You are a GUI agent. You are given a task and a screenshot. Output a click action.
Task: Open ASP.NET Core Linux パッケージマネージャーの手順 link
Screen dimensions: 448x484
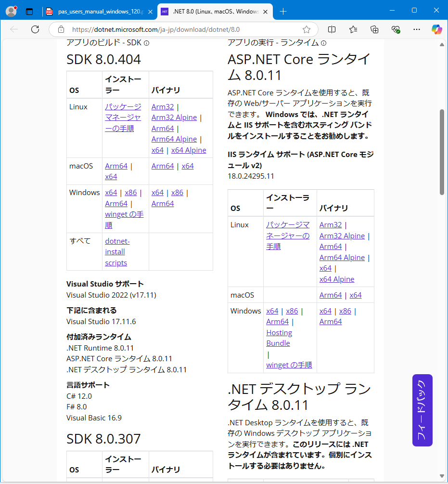[x=288, y=236]
